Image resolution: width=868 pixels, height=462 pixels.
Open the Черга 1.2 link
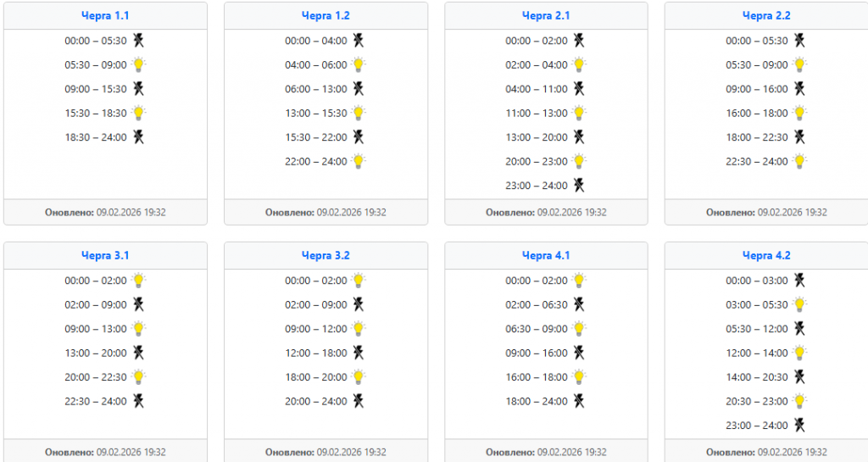pyautogui.click(x=325, y=15)
